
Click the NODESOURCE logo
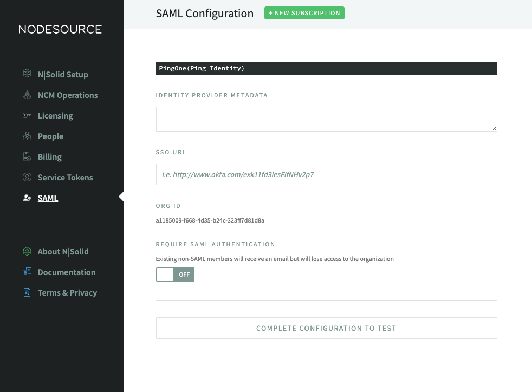(x=60, y=29)
